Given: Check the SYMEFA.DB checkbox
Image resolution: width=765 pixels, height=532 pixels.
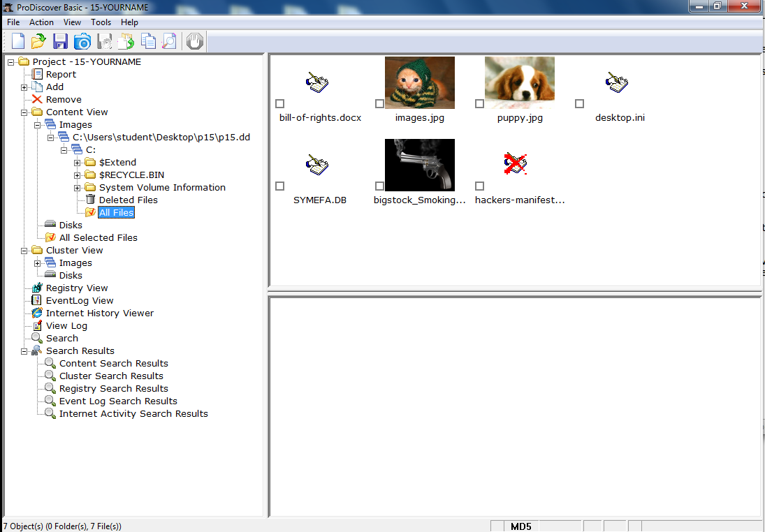Looking at the screenshot, I should click(280, 186).
